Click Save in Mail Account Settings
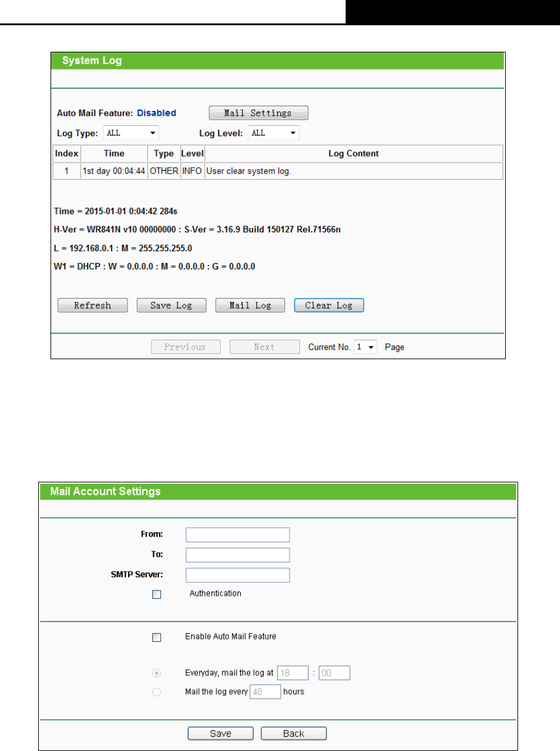This screenshot has height=751, width=560. [221, 734]
